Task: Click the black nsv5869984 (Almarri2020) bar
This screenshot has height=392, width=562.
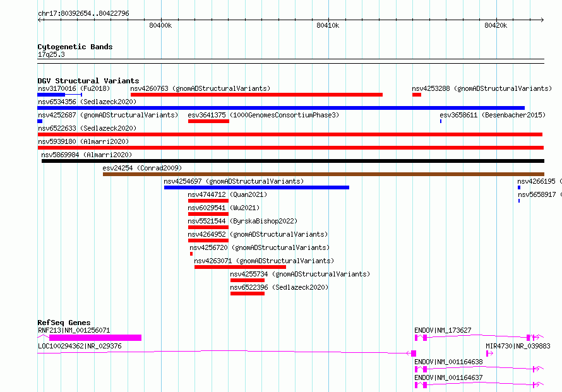Action: tap(293, 161)
